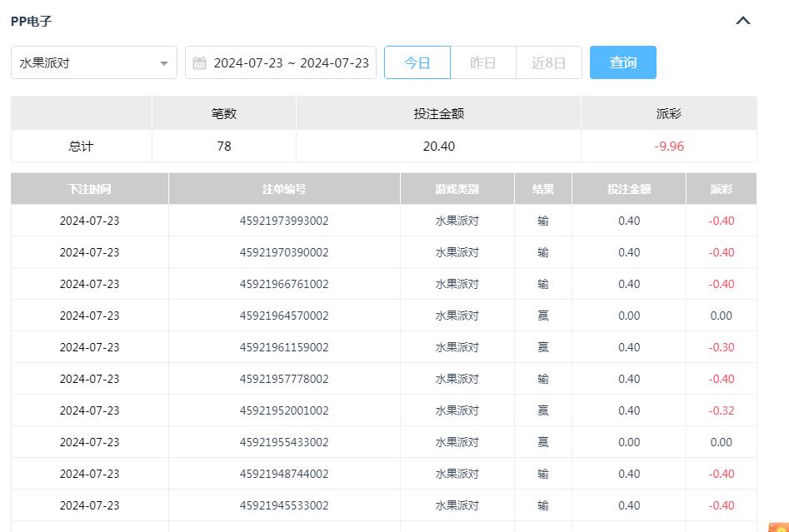Image resolution: width=789 pixels, height=532 pixels.
Task: Click the 结果 column header
Action: pos(543,189)
